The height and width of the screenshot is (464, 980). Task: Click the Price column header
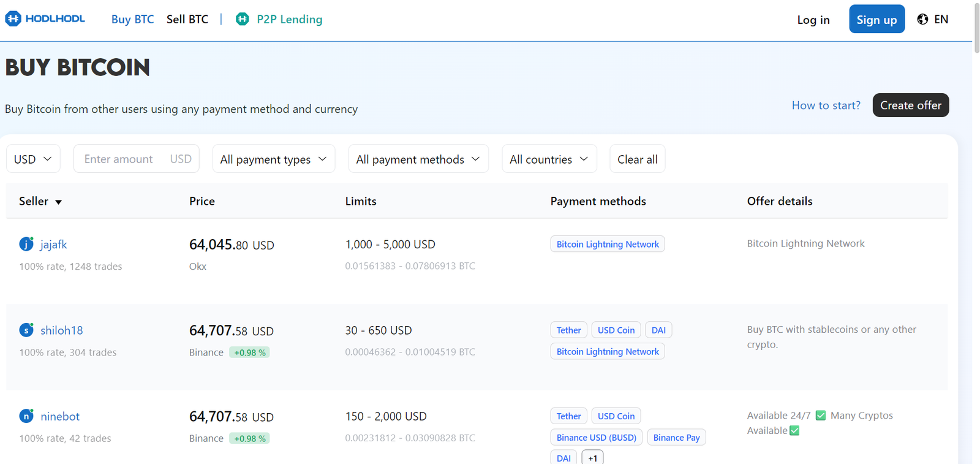[x=202, y=201]
